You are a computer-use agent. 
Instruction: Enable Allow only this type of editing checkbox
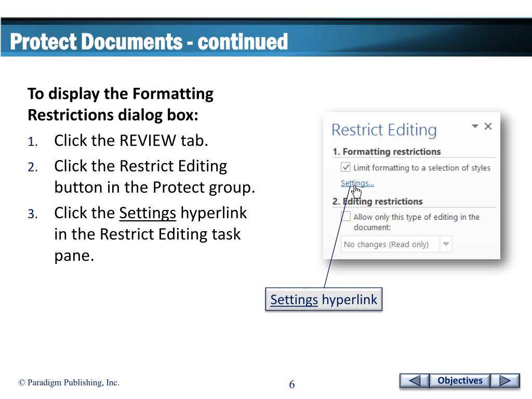pos(345,216)
